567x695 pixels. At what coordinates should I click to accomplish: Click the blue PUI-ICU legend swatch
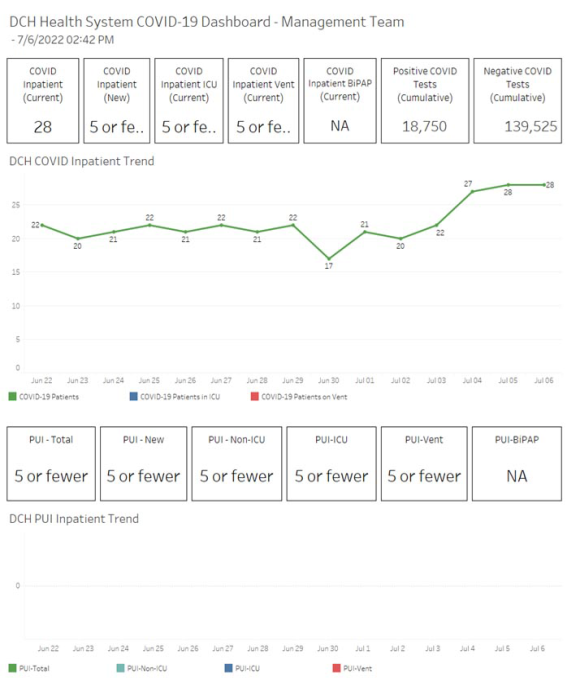[229, 668]
